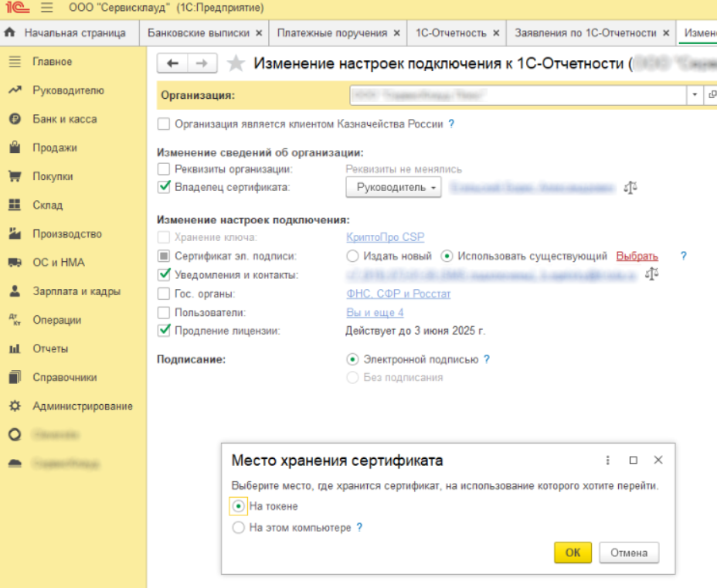The height and width of the screenshot is (588, 717).
Task: Open КриптоПро CSP link
Action: [385, 237]
